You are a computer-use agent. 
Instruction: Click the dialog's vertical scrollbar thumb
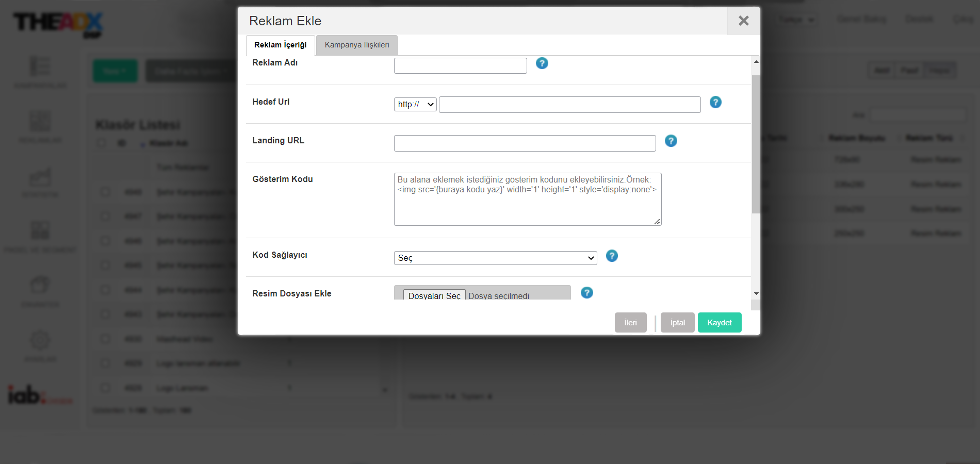pyautogui.click(x=756, y=144)
